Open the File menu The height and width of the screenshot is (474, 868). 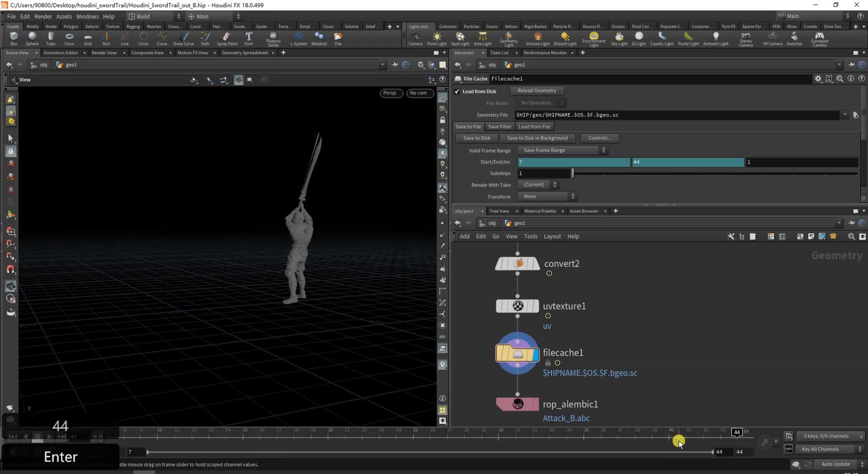click(11, 16)
